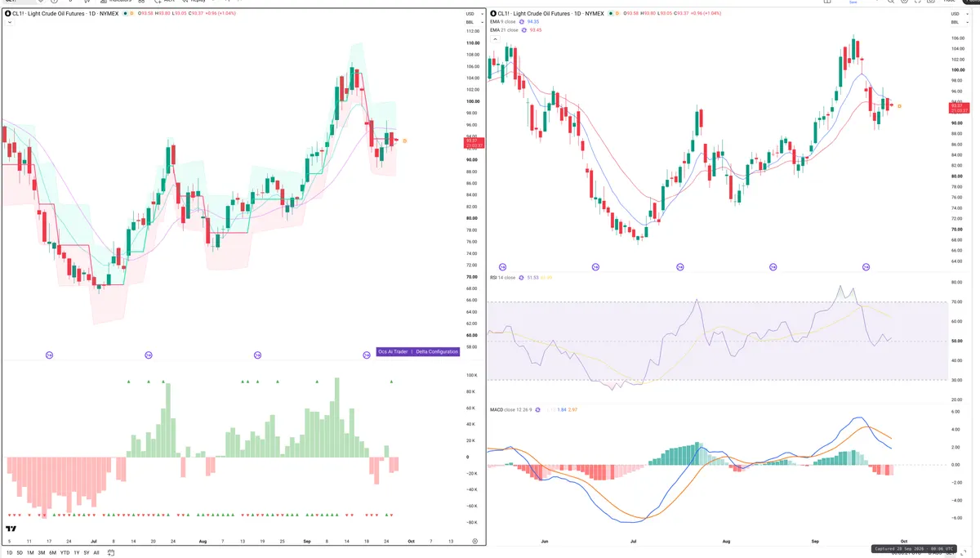The width and height of the screenshot is (980, 558).
Task: Select the EMA 9 close indicator legend
Action: 502,22
